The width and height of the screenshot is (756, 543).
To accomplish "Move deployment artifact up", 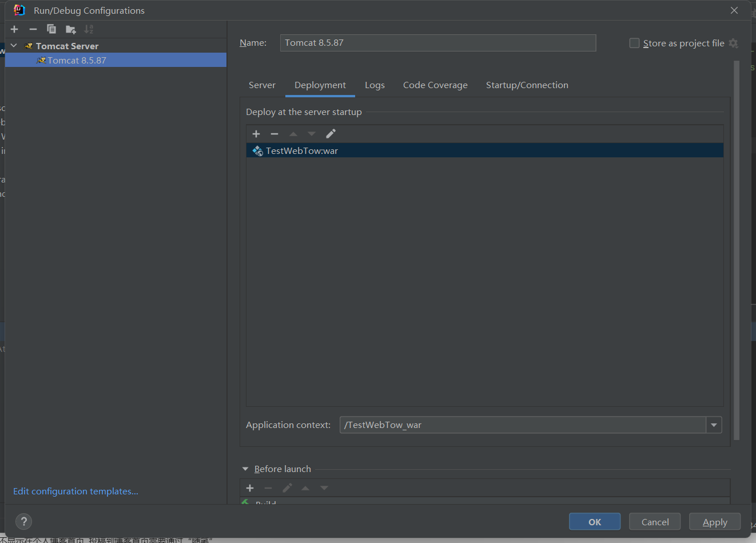I will coord(293,134).
